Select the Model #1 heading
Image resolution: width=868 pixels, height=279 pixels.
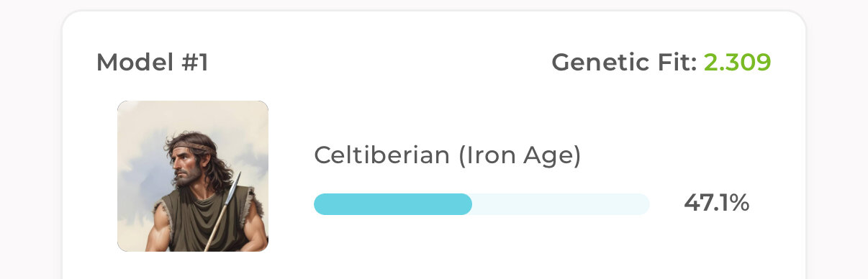click(153, 63)
